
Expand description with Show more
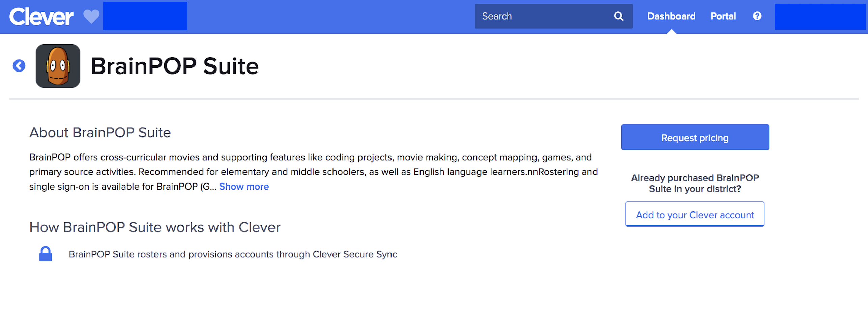click(244, 187)
